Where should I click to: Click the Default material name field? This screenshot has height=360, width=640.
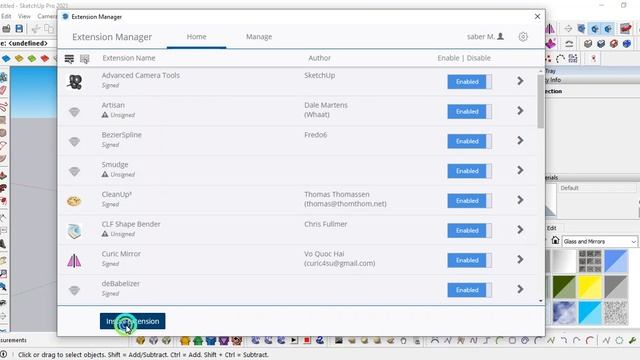598,188
